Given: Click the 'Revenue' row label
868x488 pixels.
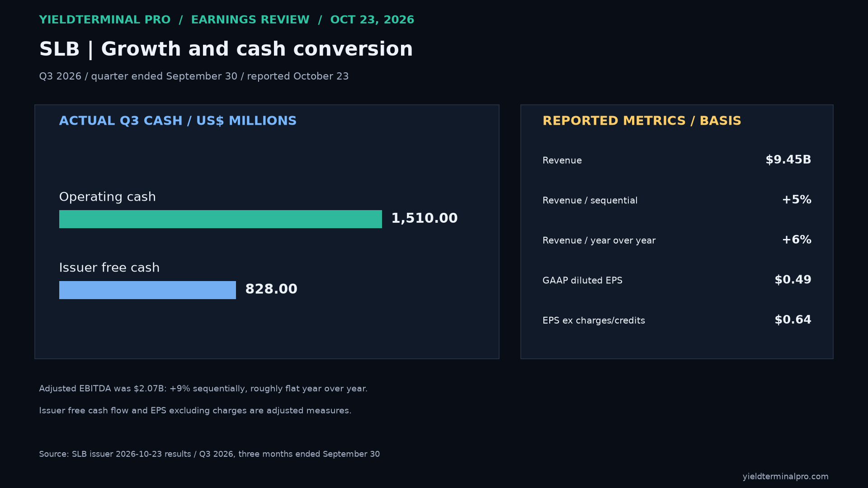Looking at the screenshot, I should coord(562,160).
